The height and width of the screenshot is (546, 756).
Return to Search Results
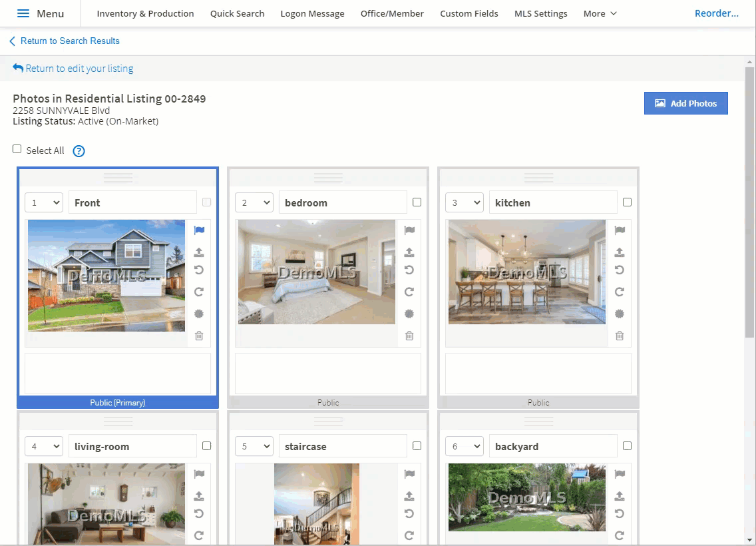[64, 41]
